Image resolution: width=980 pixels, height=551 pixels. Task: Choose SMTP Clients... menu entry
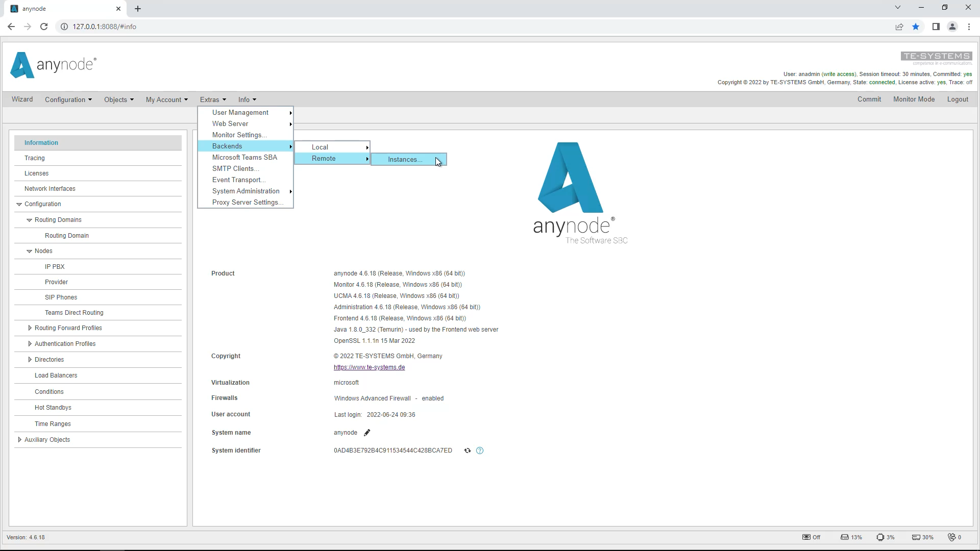pyautogui.click(x=246, y=169)
